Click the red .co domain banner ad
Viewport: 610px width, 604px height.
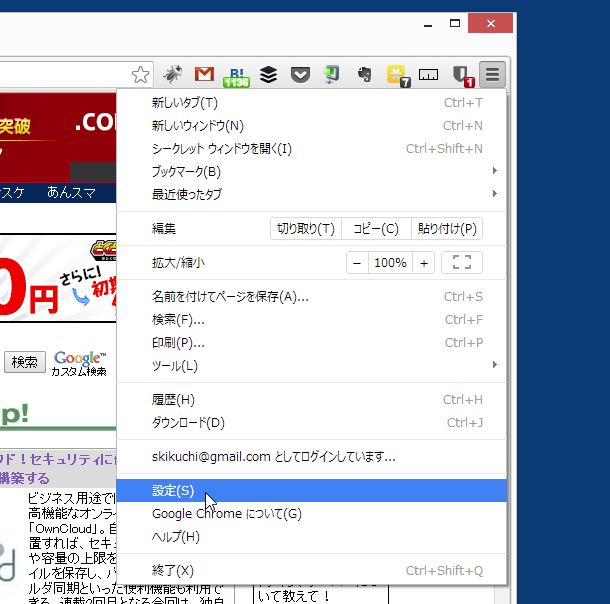tap(58, 137)
